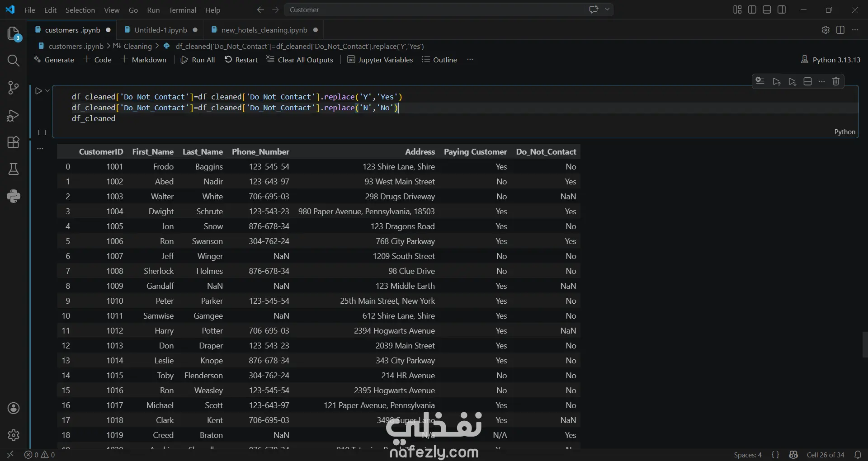This screenshot has width=868, height=461.
Task: Open notifications bell in status bar
Action: [858, 455]
